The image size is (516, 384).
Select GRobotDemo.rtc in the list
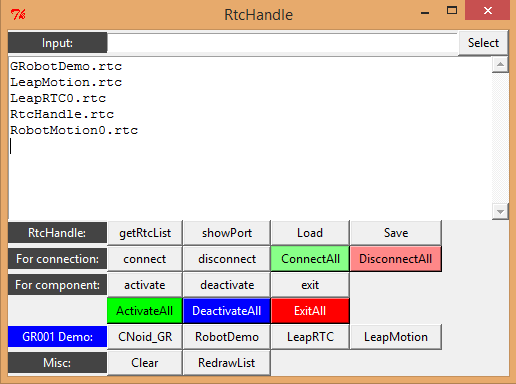[x=66, y=66]
